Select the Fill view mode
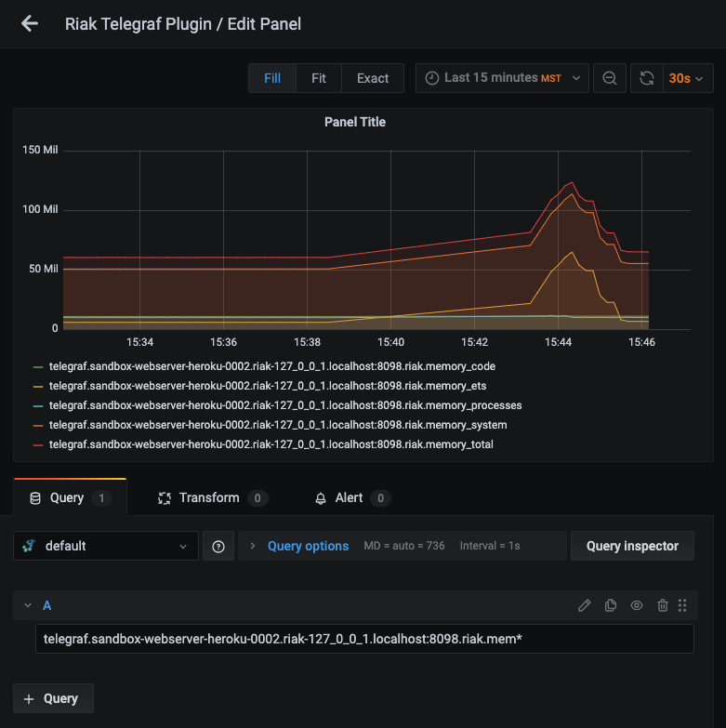 click(272, 78)
